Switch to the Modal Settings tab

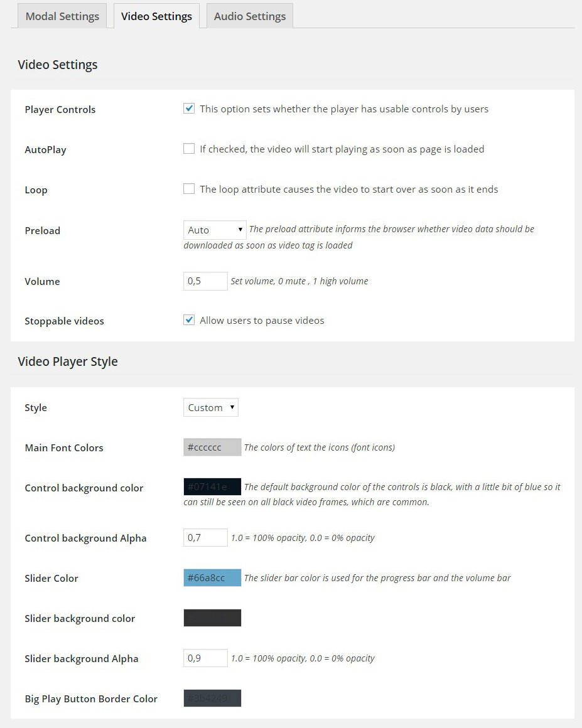point(62,16)
